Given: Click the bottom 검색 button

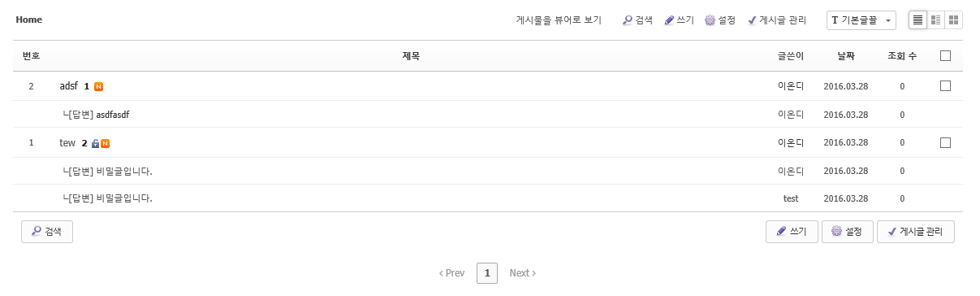Looking at the screenshot, I should coord(47,232).
